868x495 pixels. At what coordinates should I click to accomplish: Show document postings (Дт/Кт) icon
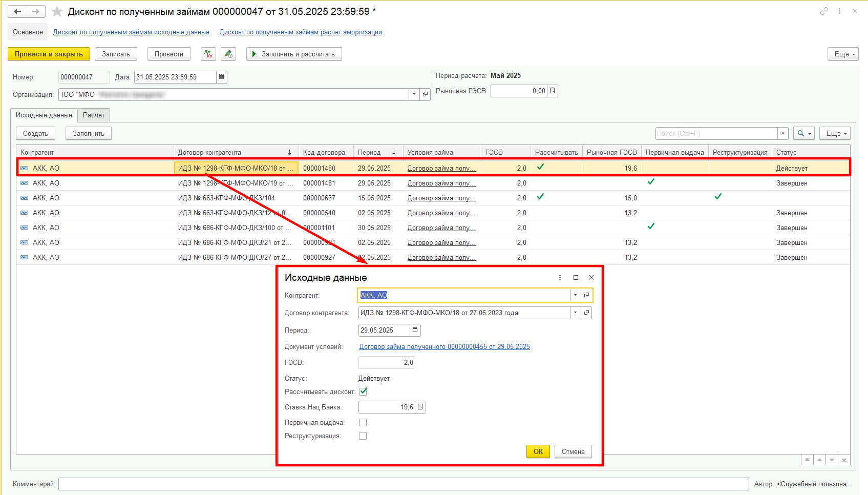pyautogui.click(x=208, y=54)
